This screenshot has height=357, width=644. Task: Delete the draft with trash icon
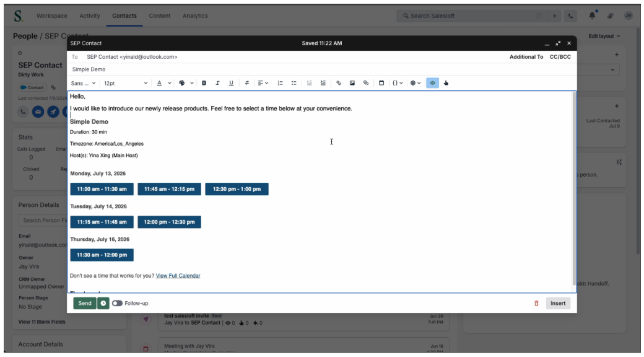point(536,304)
